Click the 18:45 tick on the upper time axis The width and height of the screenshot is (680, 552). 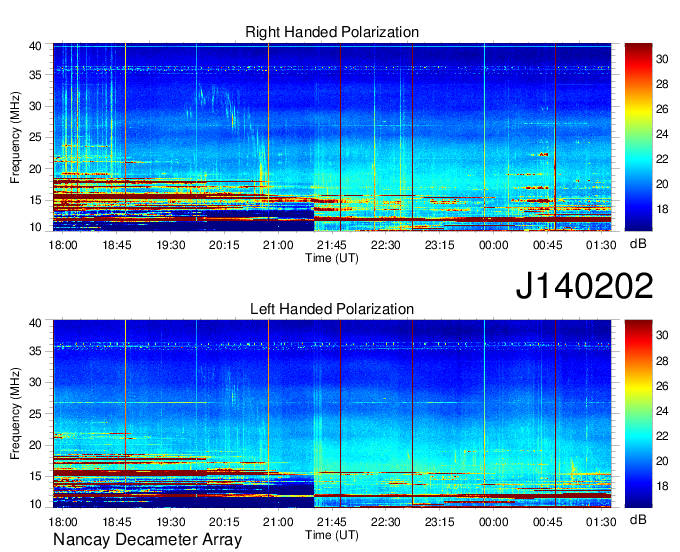tap(117, 245)
